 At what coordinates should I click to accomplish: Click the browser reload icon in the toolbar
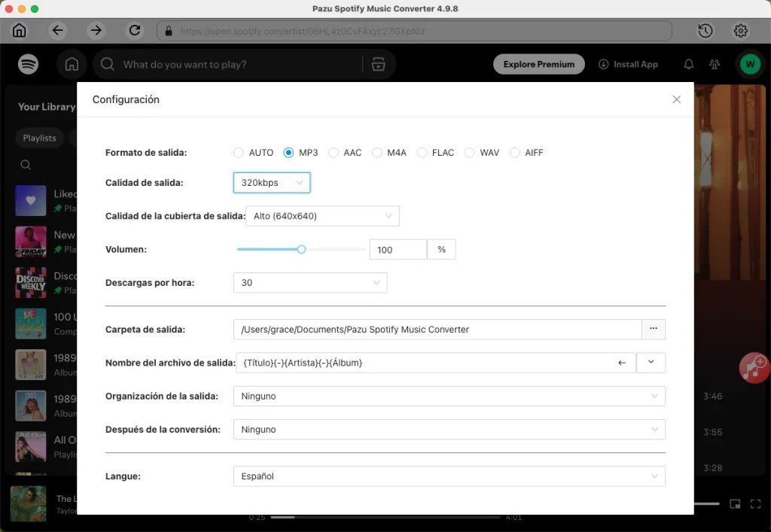click(x=135, y=31)
